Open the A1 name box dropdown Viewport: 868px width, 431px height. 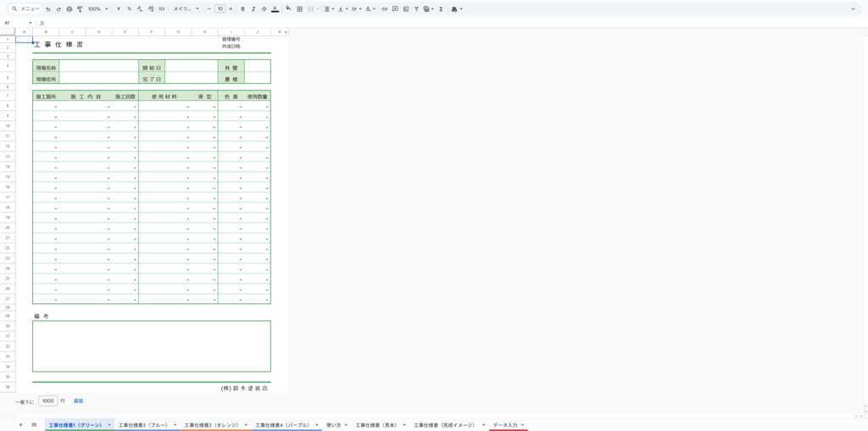(x=31, y=23)
